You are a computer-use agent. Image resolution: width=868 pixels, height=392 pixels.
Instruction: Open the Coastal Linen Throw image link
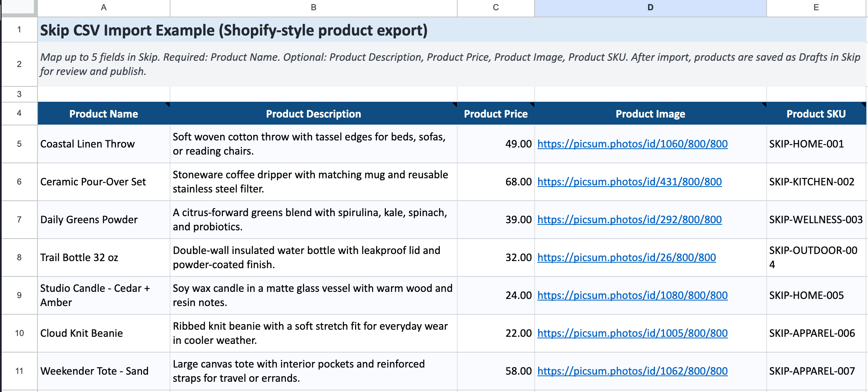632,144
